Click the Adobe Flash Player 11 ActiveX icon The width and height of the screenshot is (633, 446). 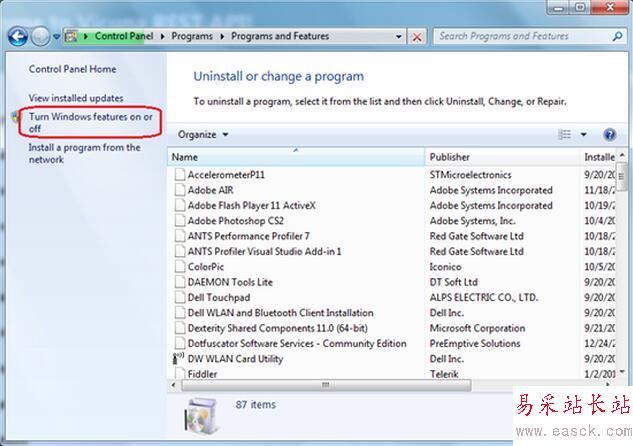pyautogui.click(x=180, y=205)
